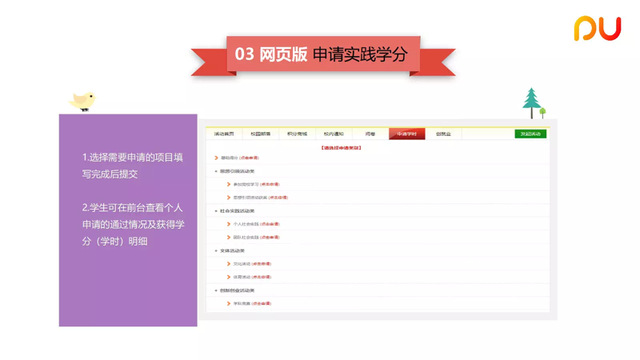Click 点击申请 link next to 学科竞赛
640x360 pixels.
pos(261,303)
